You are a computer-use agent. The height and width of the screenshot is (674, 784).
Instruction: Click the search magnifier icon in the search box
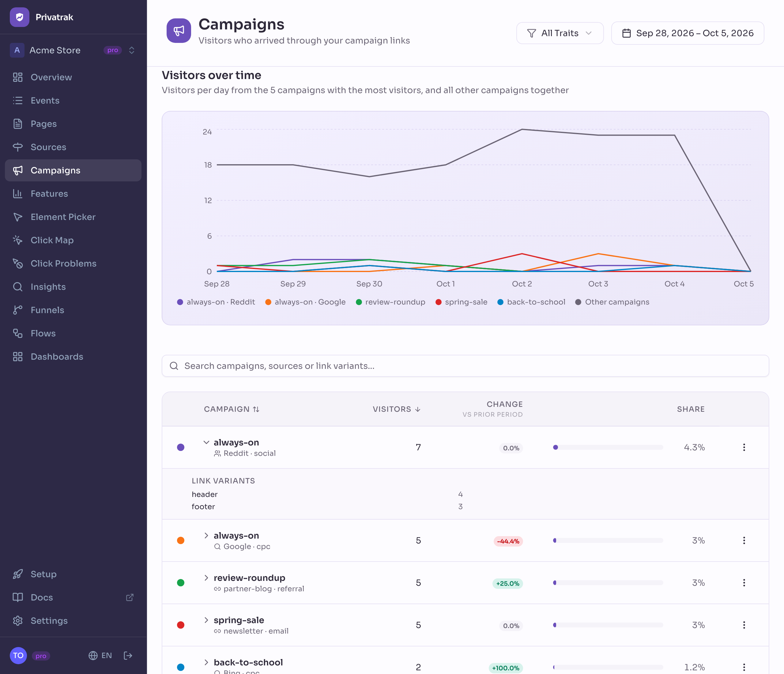tap(174, 365)
